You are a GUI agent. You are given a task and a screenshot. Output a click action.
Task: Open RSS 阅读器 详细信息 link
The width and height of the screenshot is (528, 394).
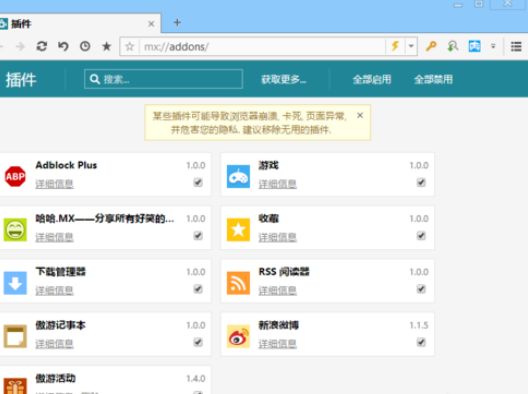click(x=277, y=290)
